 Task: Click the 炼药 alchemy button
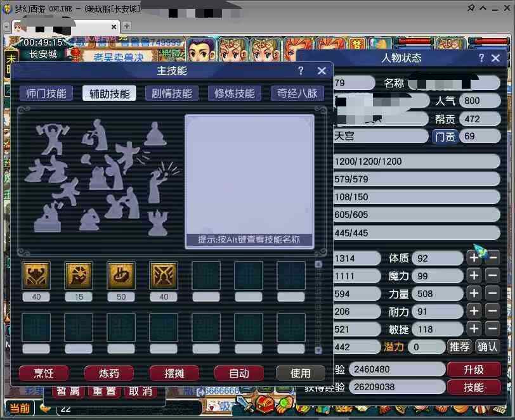(x=109, y=373)
